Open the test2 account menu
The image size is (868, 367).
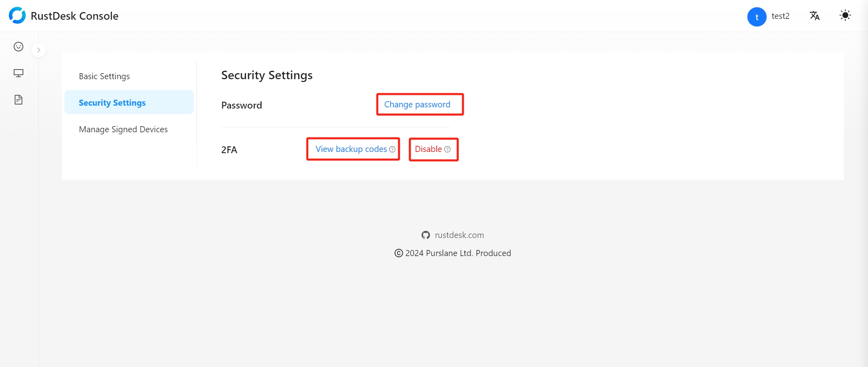pos(780,16)
